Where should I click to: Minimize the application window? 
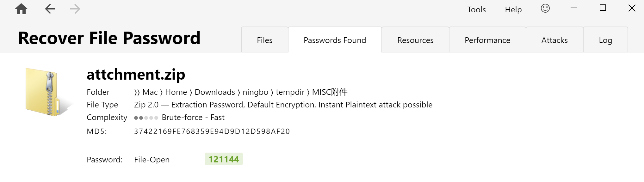[574, 8]
